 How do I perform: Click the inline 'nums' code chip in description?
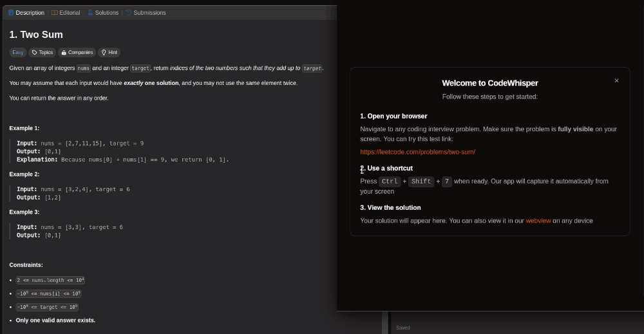(x=83, y=68)
